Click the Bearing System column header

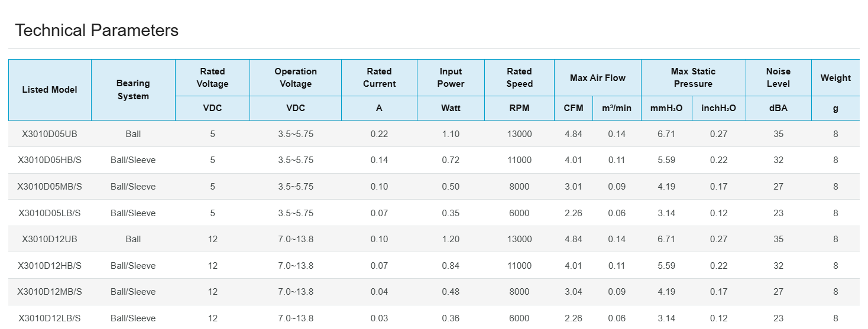pos(133,90)
